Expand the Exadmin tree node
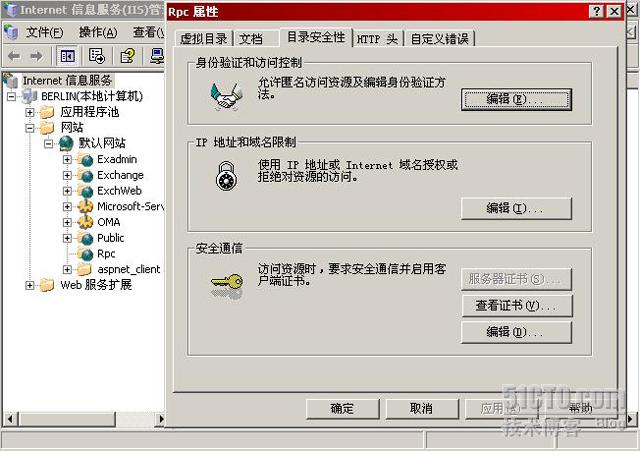Screen dimensions: 640x451 67,159
